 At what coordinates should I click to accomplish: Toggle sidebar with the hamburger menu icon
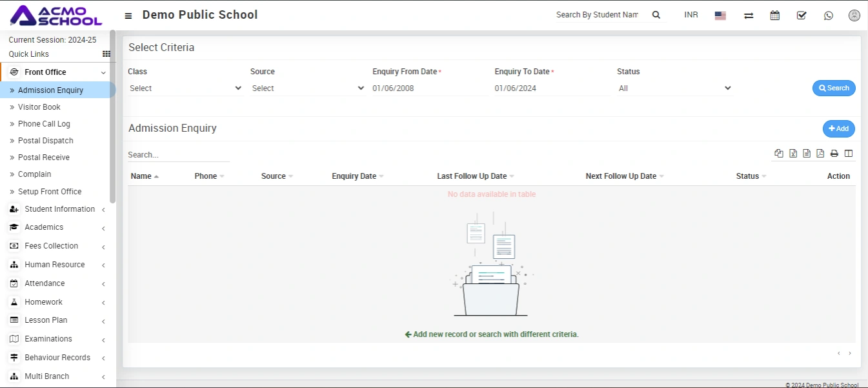tap(128, 15)
